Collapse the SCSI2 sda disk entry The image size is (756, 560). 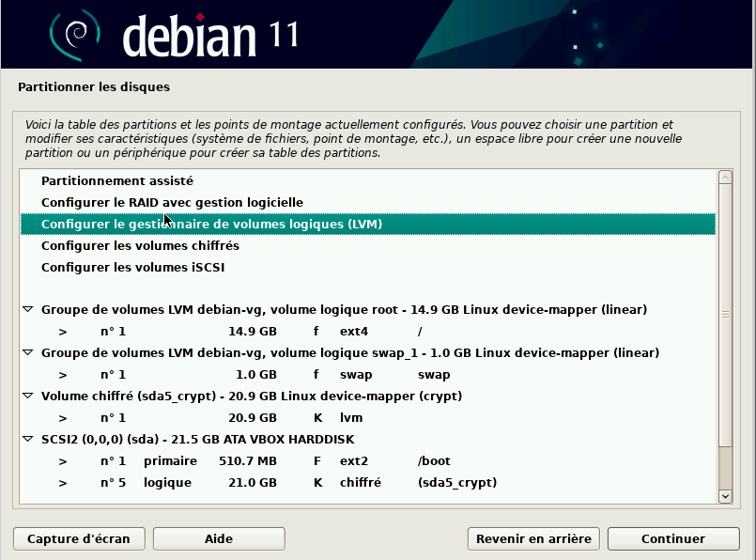27,439
